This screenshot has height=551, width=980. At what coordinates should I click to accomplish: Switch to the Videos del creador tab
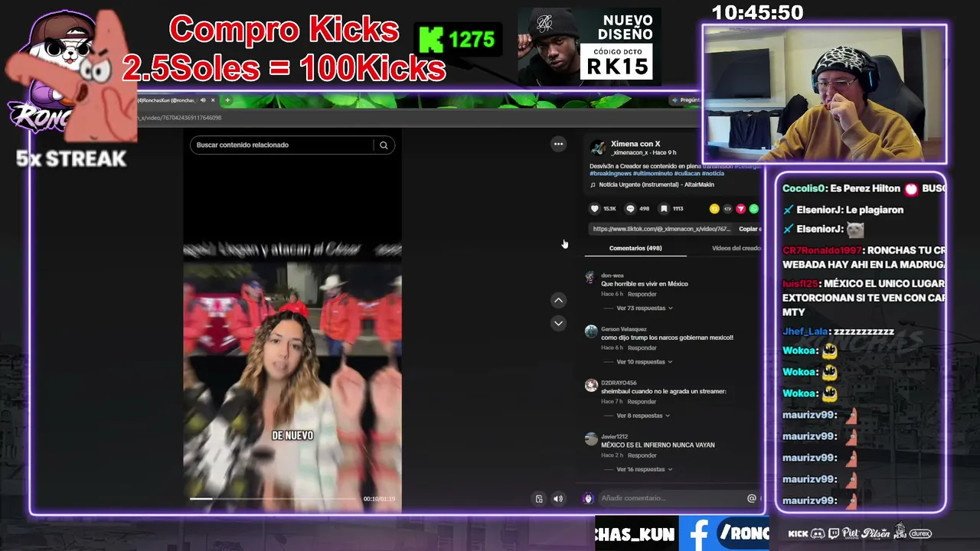[737, 248]
